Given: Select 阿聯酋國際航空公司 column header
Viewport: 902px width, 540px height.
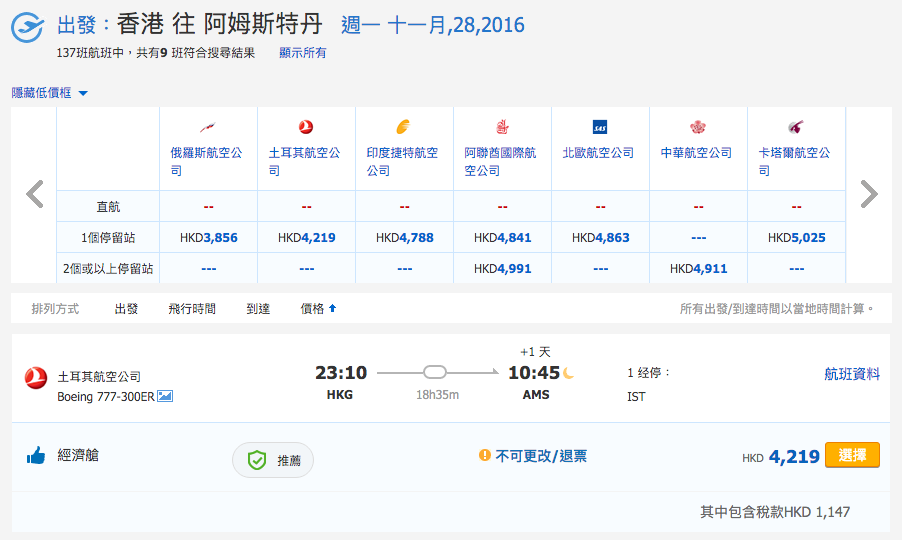Looking at the screenshot, I should pyautogui.click(x=500, y=162).
